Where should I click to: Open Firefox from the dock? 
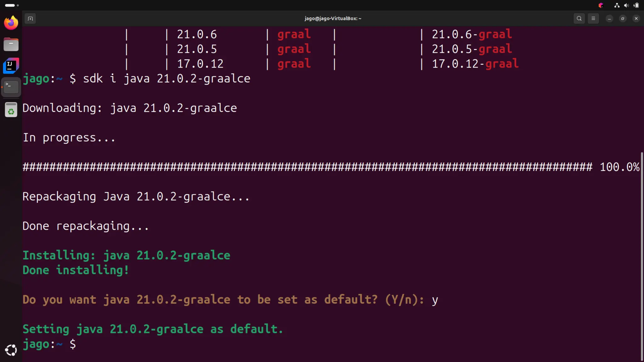click(x=11, y=23)
